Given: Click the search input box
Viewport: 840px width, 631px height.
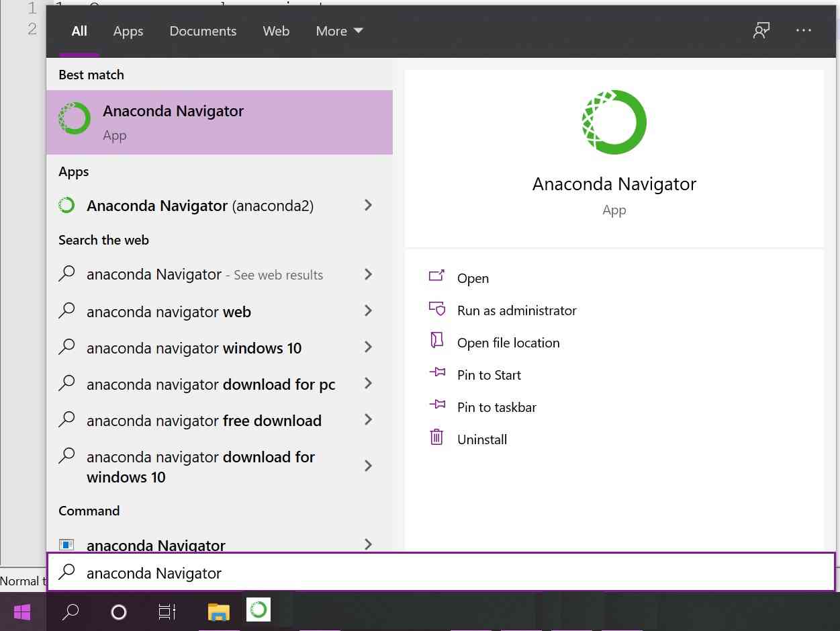Looking at the screenshot, I should (x=440, y=573).
